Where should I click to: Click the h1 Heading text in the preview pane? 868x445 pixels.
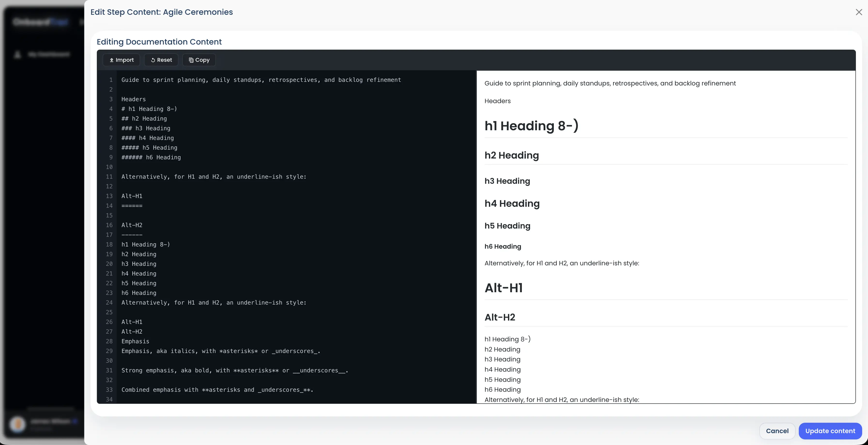[x=531, y=126]
